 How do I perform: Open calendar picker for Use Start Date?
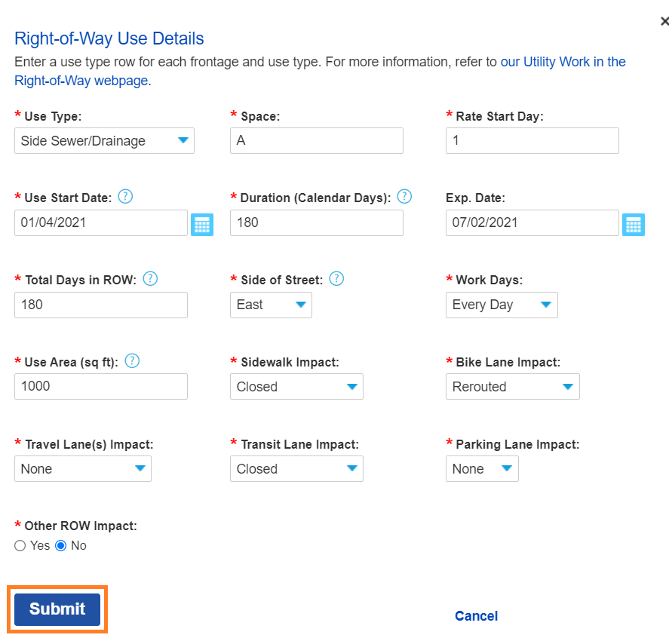202,224
